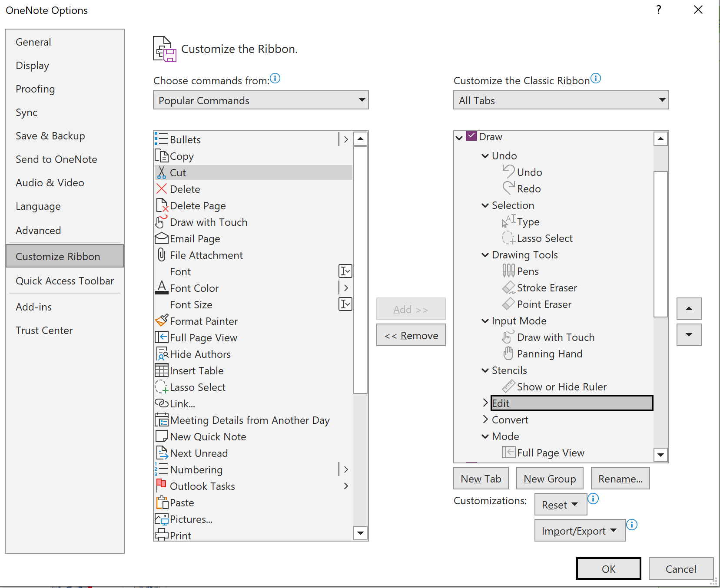The image size is (720, 588).
Task: Click the New Tab button
Action: (x=480, y=478)
